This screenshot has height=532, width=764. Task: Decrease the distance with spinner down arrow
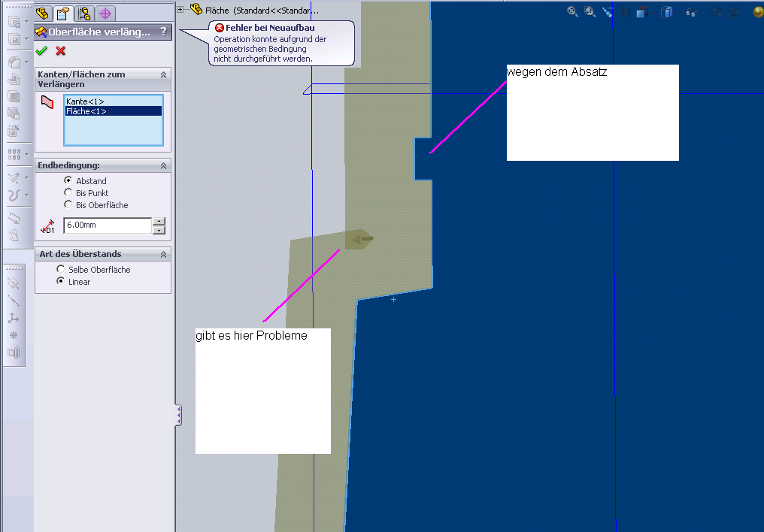click(x=159, y=230)
